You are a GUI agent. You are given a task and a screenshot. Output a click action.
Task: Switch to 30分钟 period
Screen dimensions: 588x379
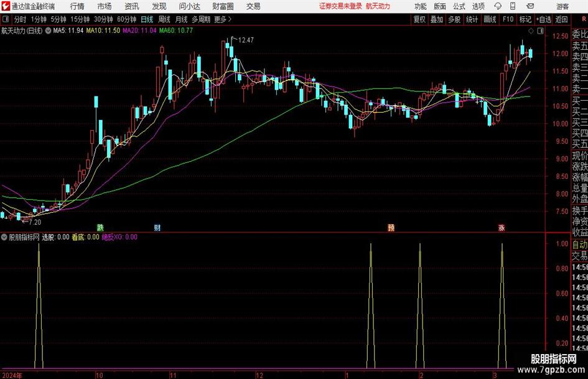[103, 19]
